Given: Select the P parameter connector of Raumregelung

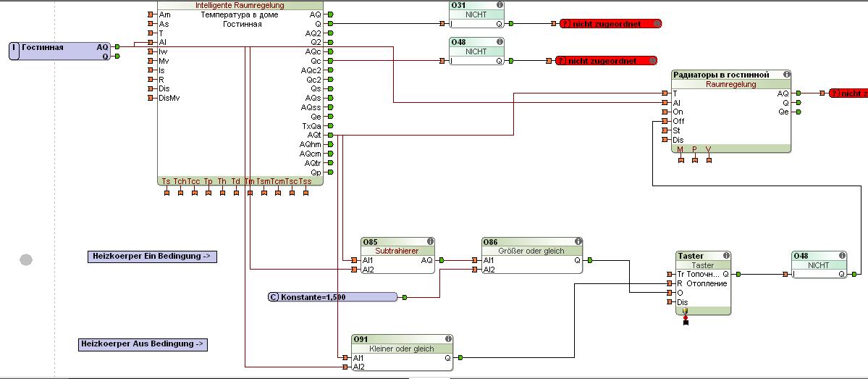Looking at the screenshot, I should coord(695,160).
